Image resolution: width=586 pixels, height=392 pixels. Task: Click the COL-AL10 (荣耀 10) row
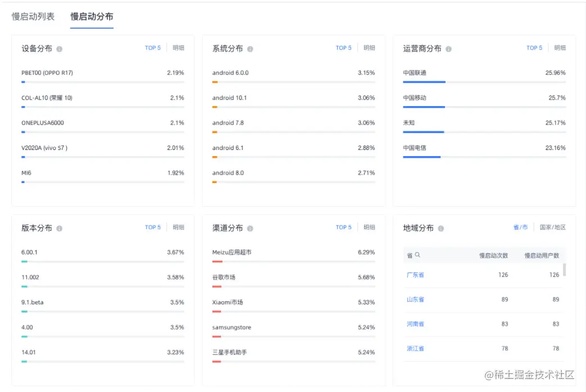103,101
